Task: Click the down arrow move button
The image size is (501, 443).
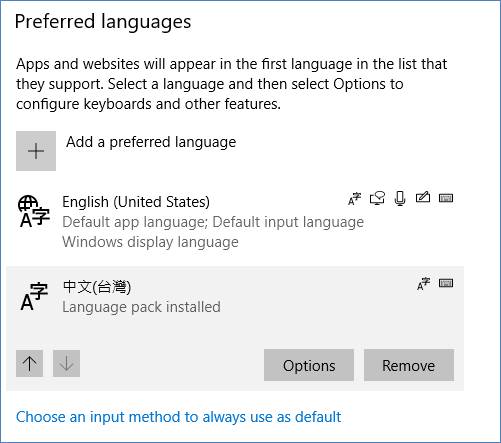Action: click(66, 363)
